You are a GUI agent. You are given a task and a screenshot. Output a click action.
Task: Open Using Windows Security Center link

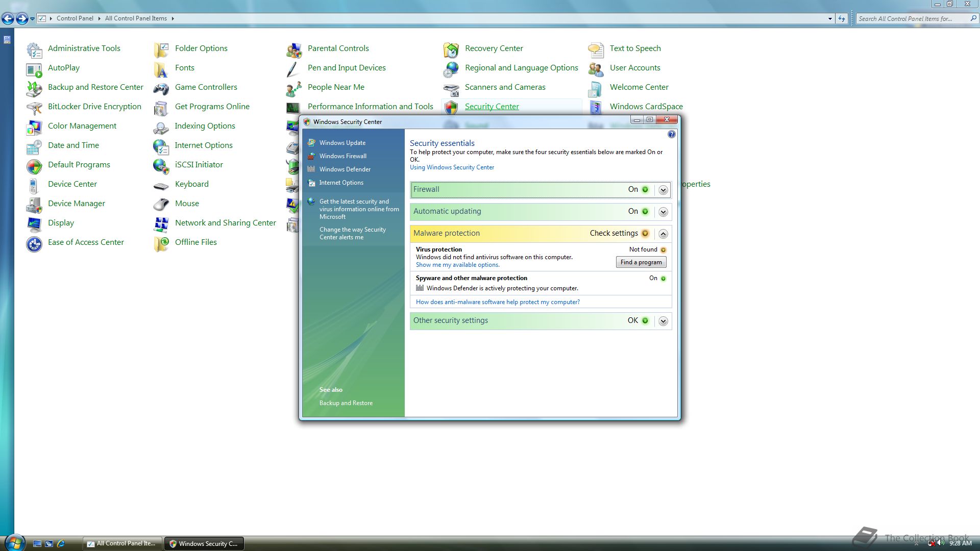click(452, 167)
